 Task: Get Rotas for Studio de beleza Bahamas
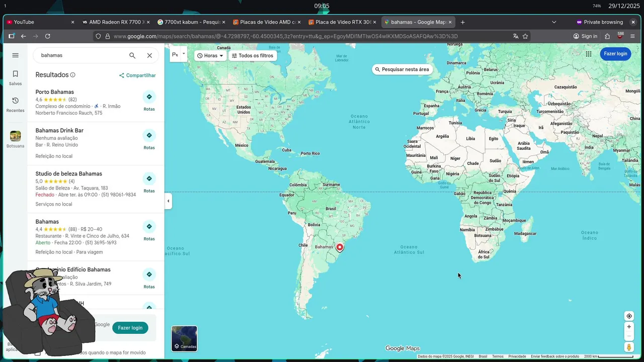point(149,183)
